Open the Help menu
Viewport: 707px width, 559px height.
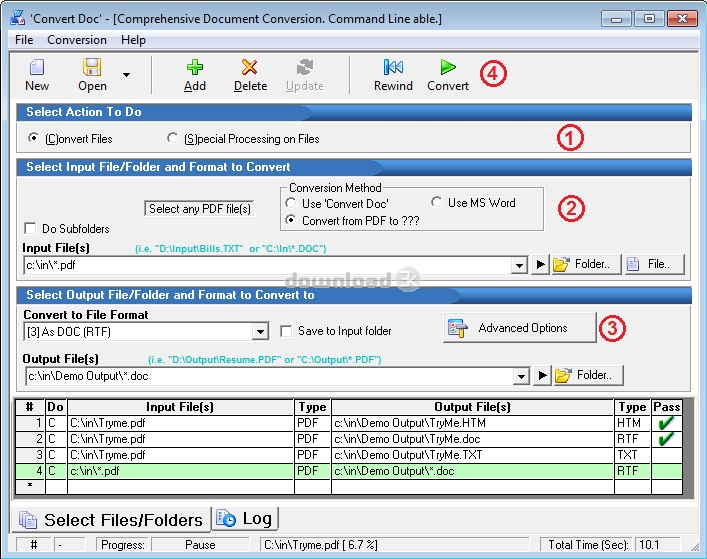pos(133,40)
